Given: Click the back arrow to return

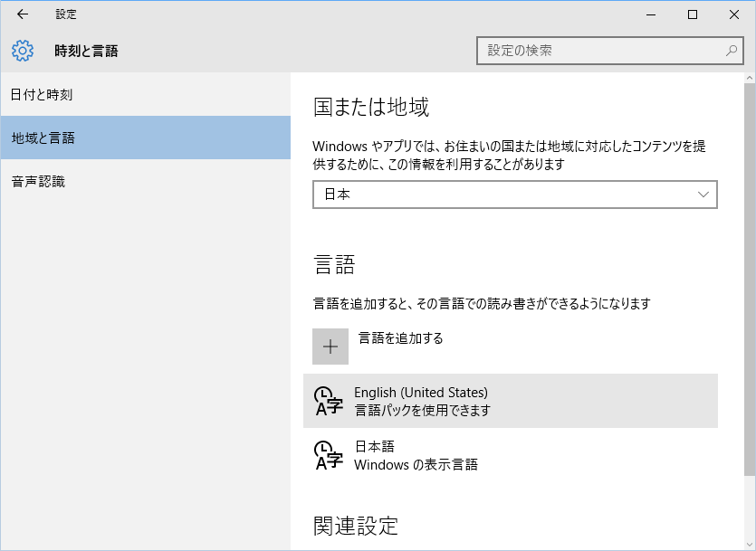Looking at the screenshot, I should pyautogui.click(x=22, y=14).
